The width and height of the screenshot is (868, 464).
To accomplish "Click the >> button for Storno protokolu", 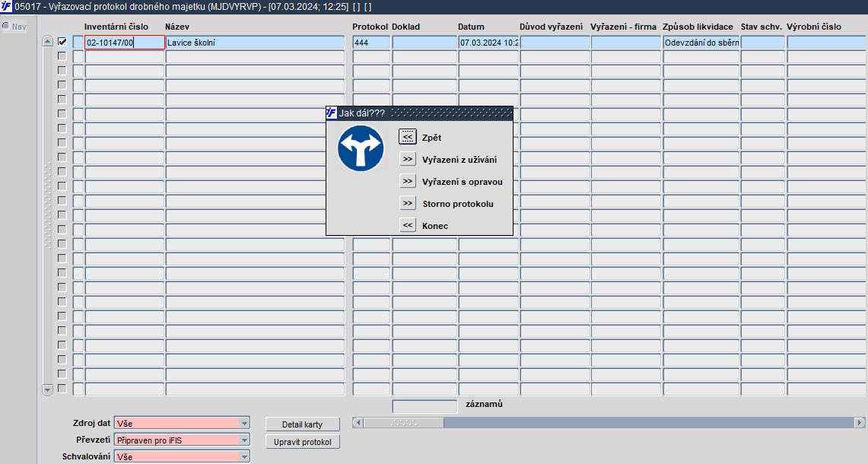I will pos(408,203).
